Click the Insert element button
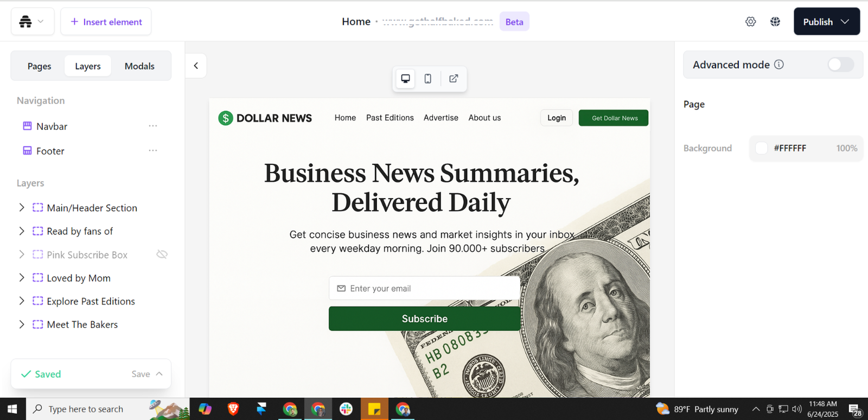868x420 pixels. (x=106, y=22)
